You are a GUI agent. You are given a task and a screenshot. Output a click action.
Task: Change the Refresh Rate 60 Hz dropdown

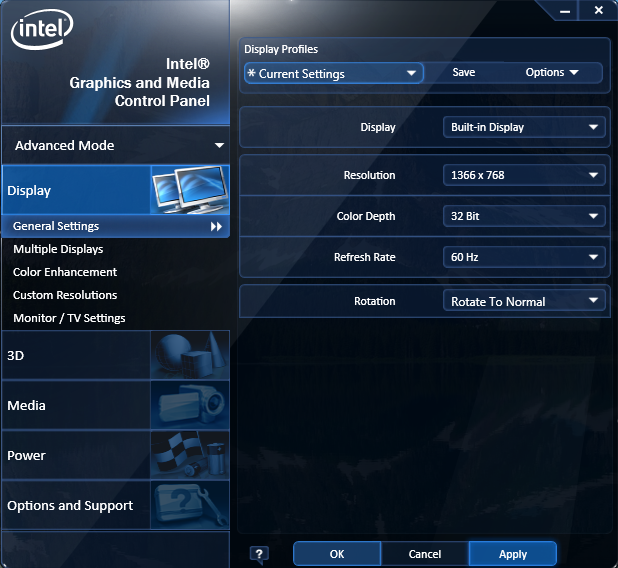click(x=523, y=257)
